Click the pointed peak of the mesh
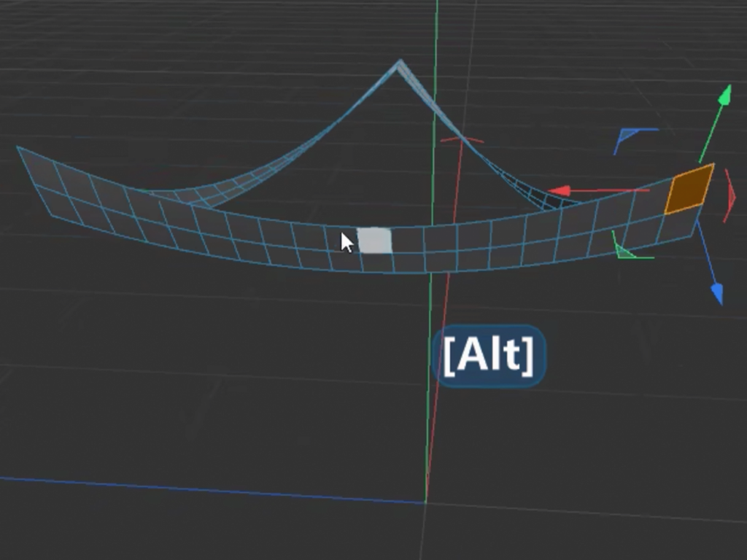The height and width of the screenshot is (560, 747). 398,64
